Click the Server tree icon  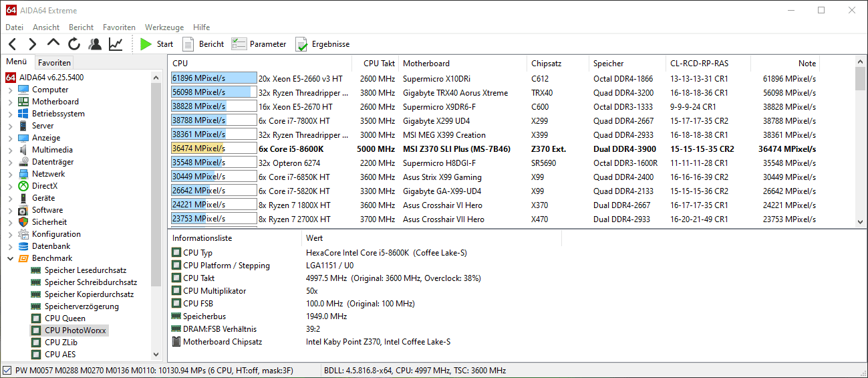coord(23,126)
